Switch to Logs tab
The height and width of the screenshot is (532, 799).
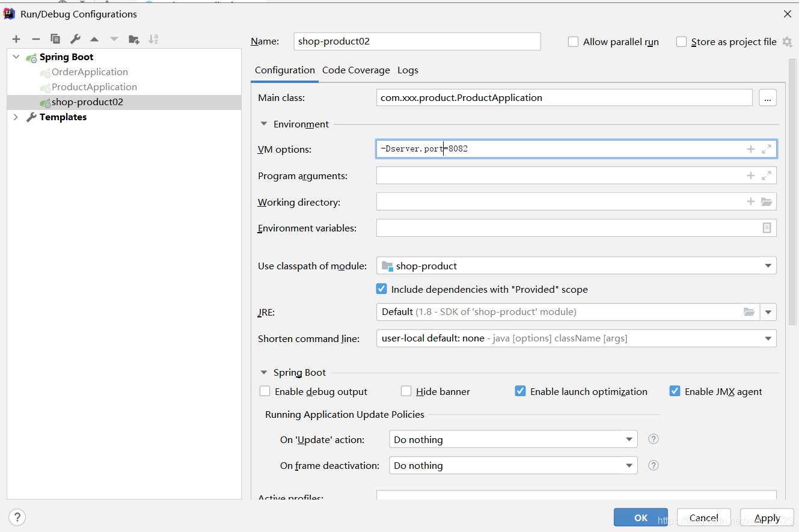(x=408, y=70)
